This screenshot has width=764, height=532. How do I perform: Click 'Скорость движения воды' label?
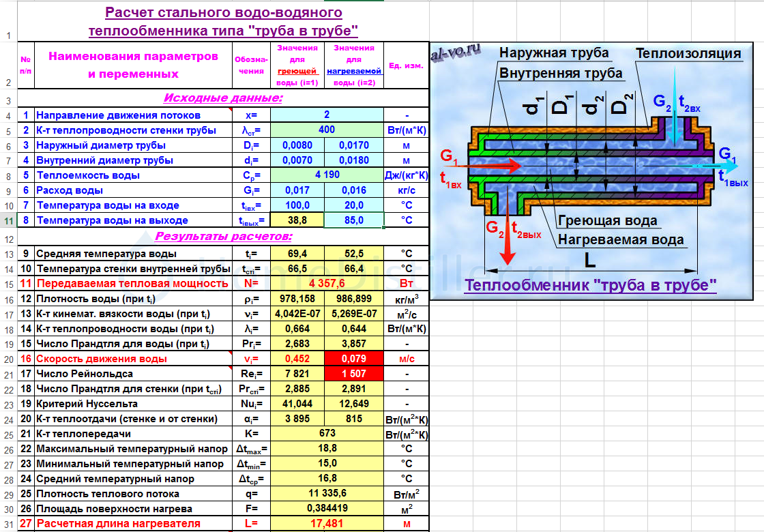pyautogui.click(x=102, y=359)
